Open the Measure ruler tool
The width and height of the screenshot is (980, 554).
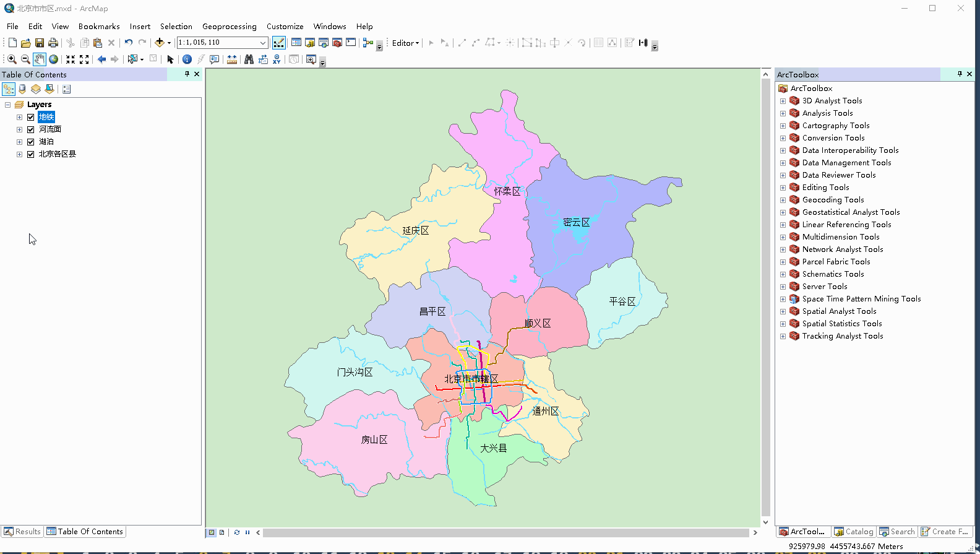coord(232,59)
